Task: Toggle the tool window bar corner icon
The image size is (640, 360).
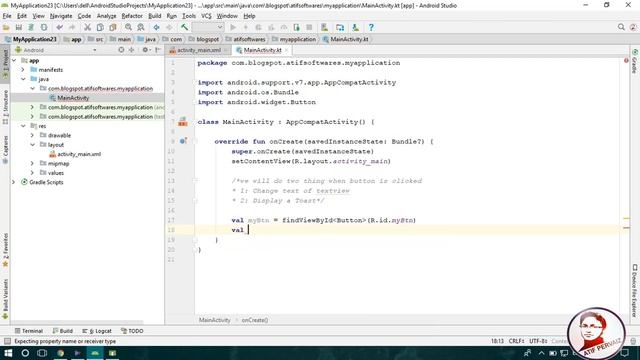Action: (x=7, y=341)
